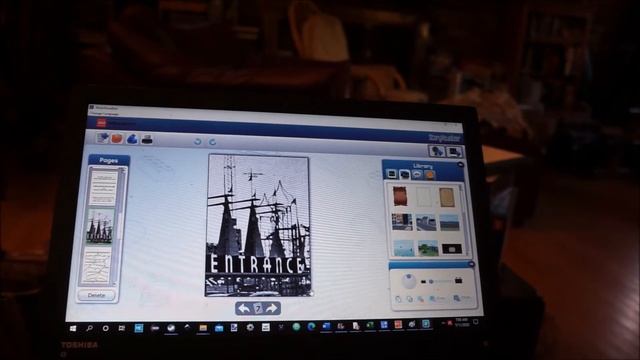Click the right screen mode icon below logo

tap(454, 152)
